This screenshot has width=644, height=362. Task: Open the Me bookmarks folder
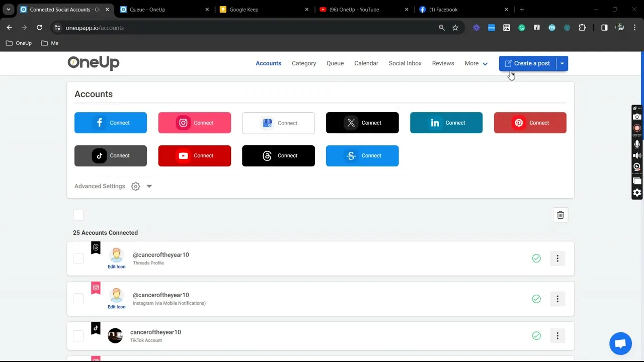pyautogui.click(x=50, y=43)
